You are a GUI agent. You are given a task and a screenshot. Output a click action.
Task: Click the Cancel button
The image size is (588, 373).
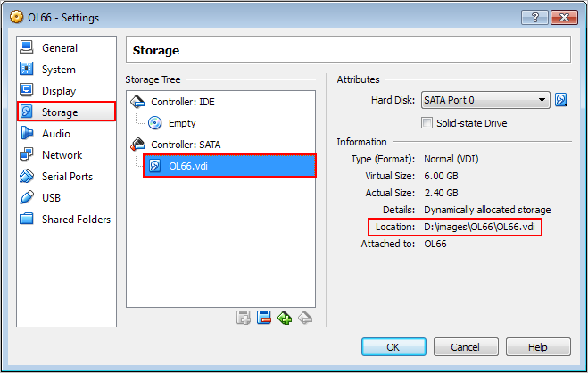[466, 347]
